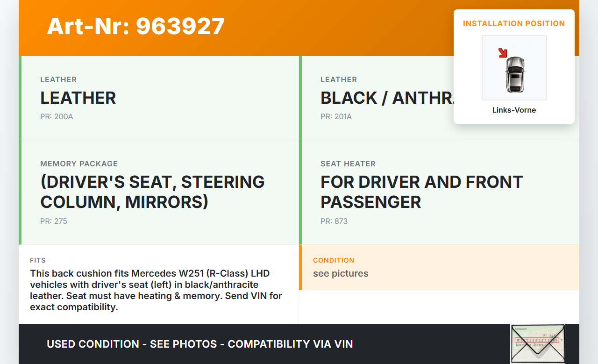
Task: Click the PR: 201A code
Action: coord(336,116)
